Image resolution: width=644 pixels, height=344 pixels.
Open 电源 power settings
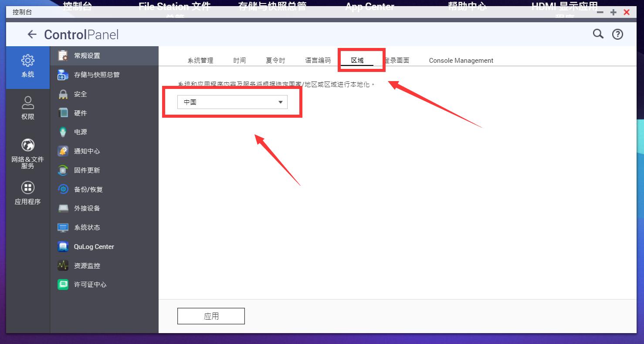point(81,132)
